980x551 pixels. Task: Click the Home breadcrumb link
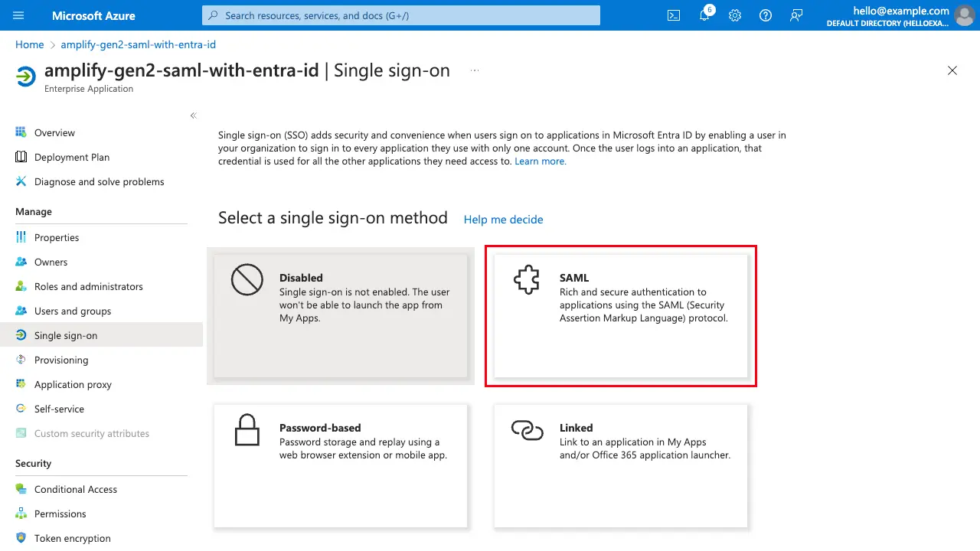pos(30,44)
